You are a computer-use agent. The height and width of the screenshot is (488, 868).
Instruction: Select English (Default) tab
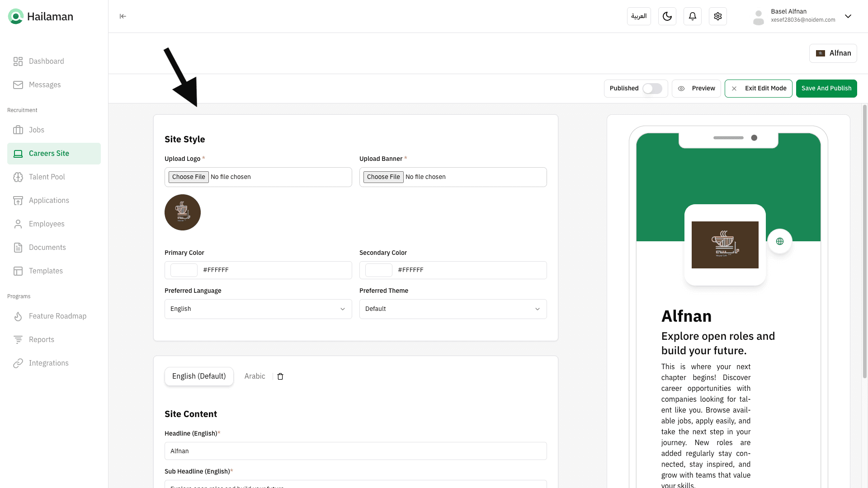(199, 376)
